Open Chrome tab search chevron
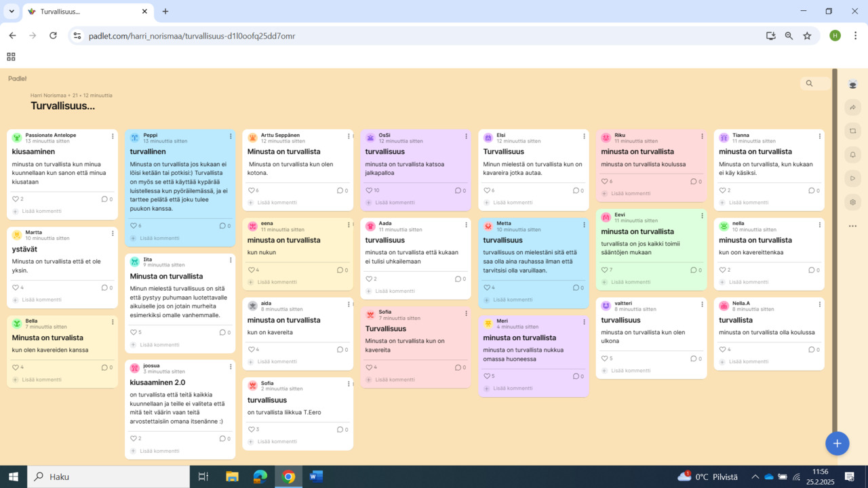The width and height of the screenshot is (868, 488). coord(12,12)
